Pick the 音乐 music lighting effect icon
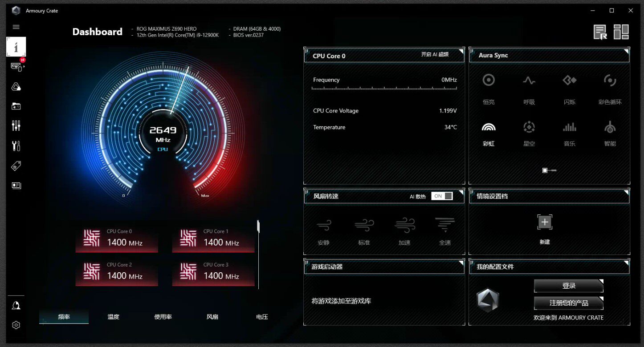The image size is (644, 347). 570,127
